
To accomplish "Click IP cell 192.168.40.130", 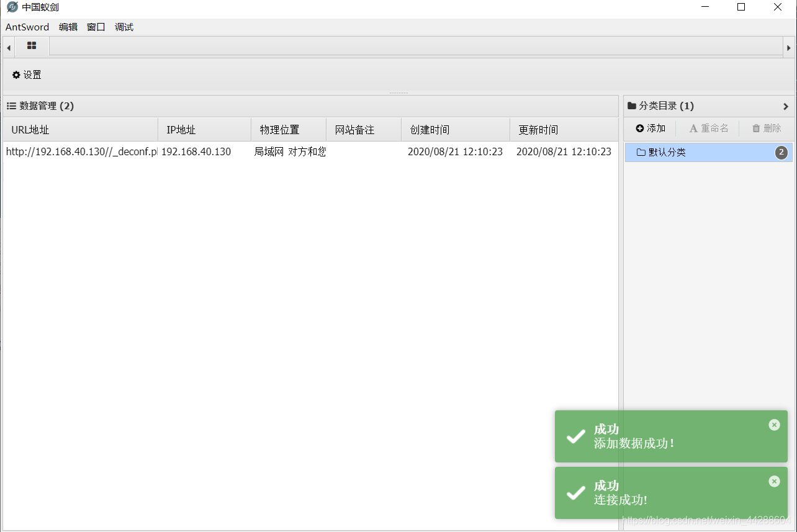I will coord(196,151).
